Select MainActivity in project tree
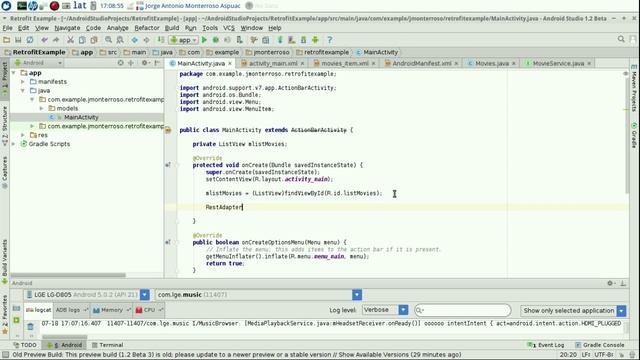 pos(81,117)
